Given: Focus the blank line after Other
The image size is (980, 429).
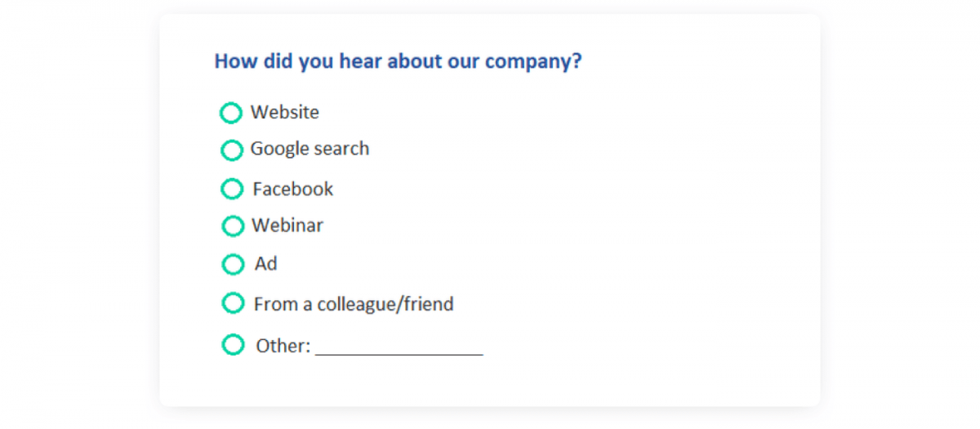Looking at the screenshot, I should 399,347.
